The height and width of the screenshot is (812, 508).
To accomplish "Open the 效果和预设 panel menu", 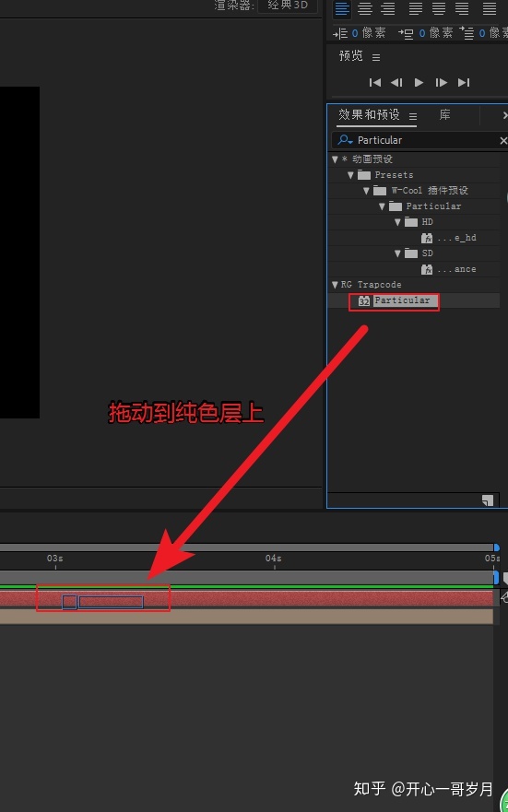I will tap(413, 116).
